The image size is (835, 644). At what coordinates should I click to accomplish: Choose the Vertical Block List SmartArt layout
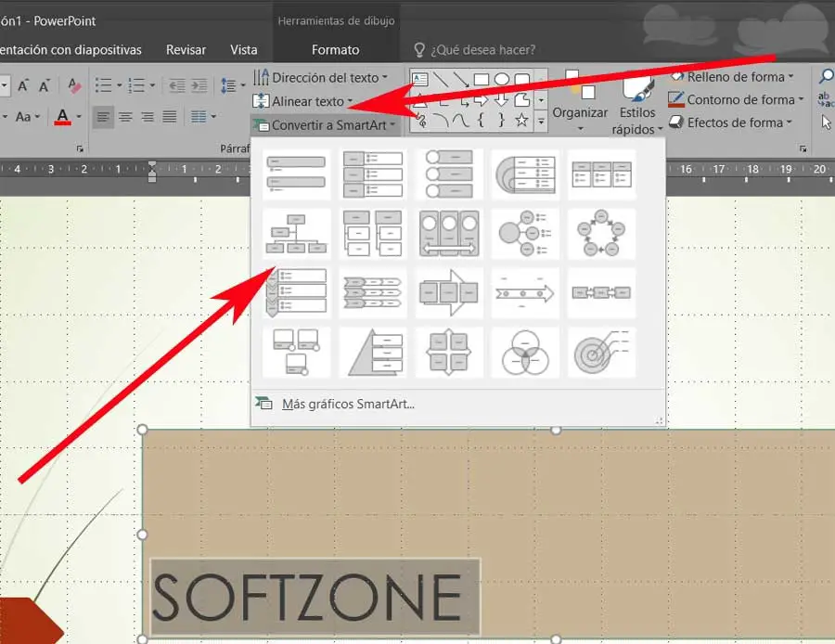(373, 174)
